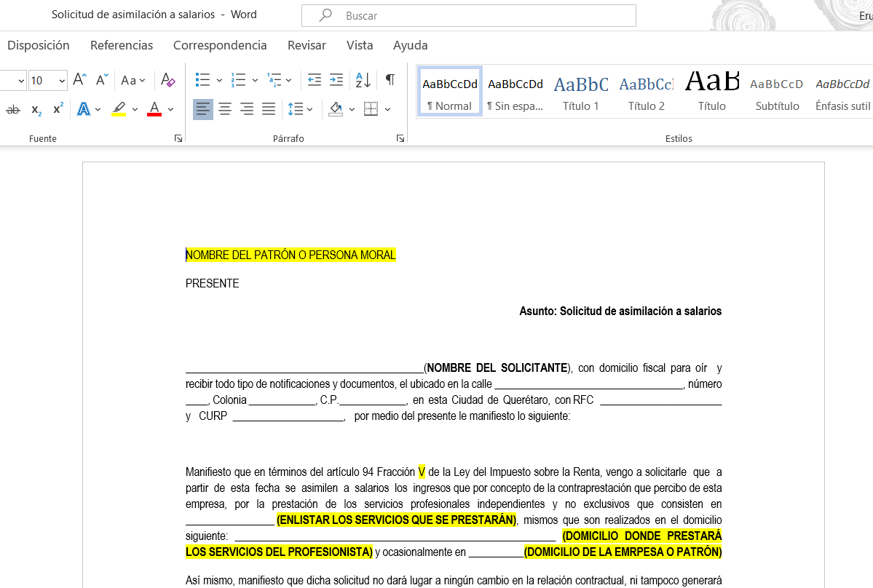Apply the Título style

(712, 92)
